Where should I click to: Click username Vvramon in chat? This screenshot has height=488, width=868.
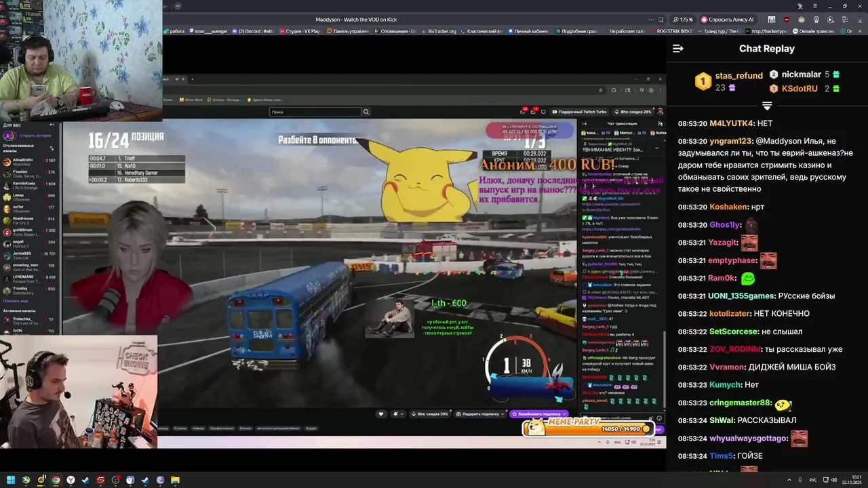click(x=727, y=367)
